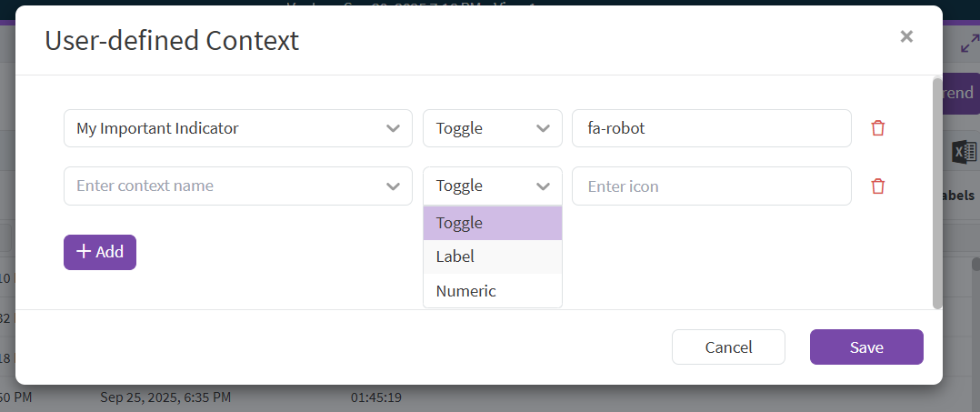This screenshot has width=980, height=412.
Task: Focus the Enter icon input field
Action: coord(711,186)
